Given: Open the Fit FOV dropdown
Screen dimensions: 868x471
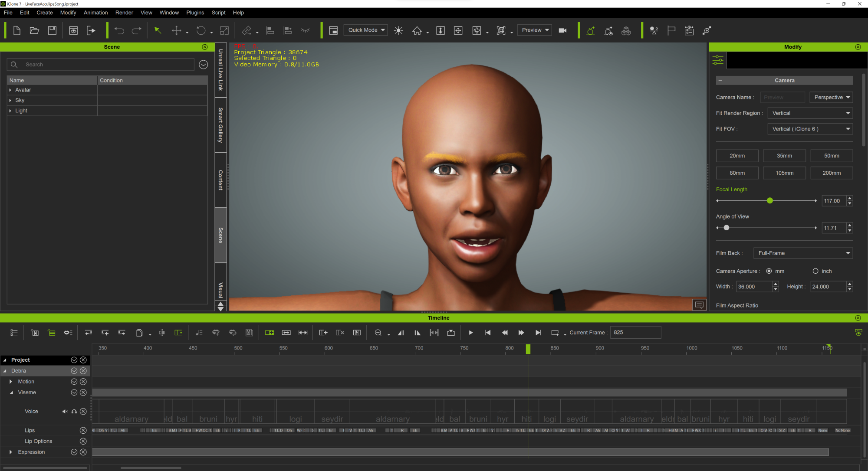Looking at the screenshot, I should click(x=810, y=129).
